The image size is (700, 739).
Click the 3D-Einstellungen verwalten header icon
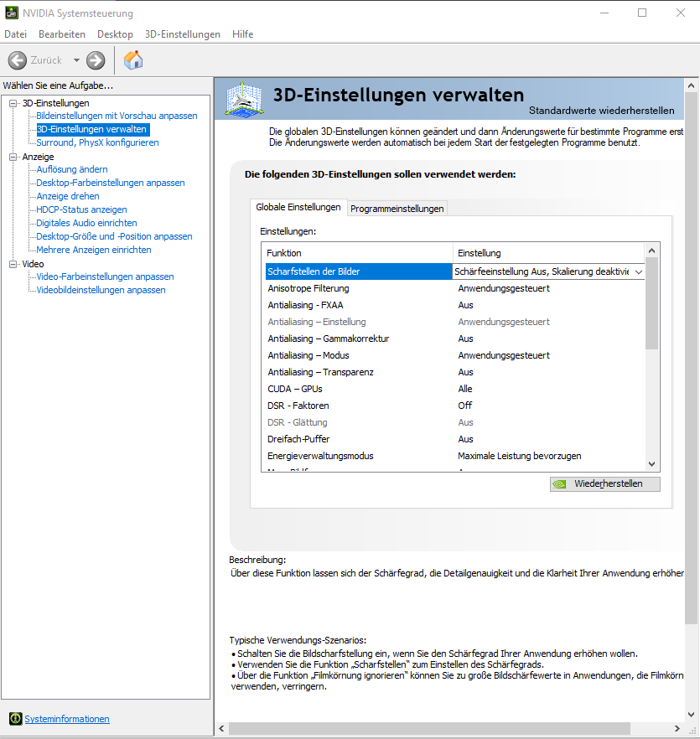point(243,99)
